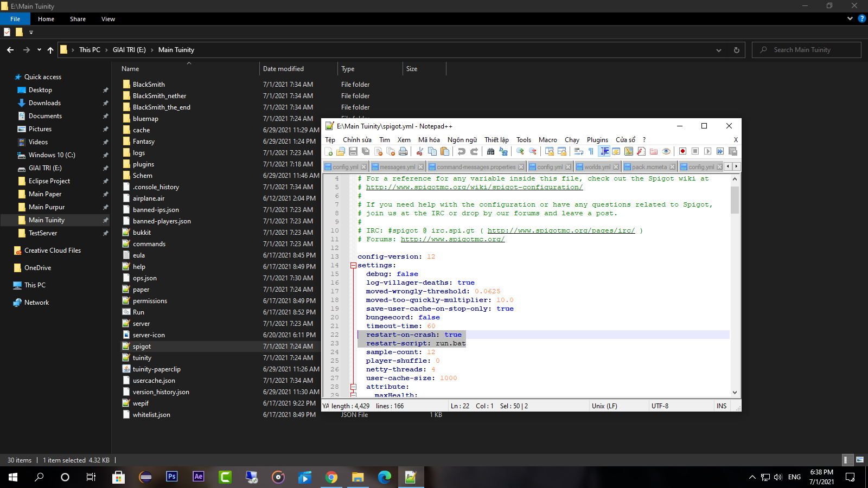The image size is (868, 488).
Task: Click the spigot-configuration wiki link
Action: click(x=474, y=187)
